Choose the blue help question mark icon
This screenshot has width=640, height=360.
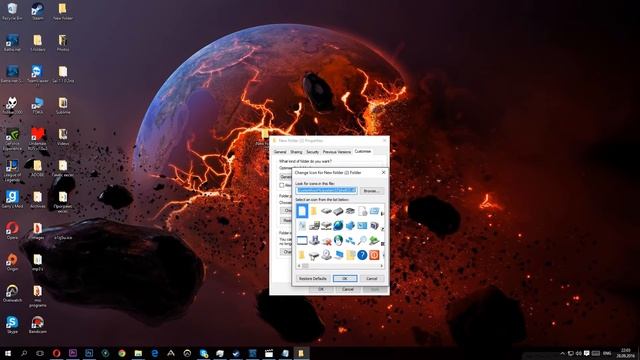[362, 255]
